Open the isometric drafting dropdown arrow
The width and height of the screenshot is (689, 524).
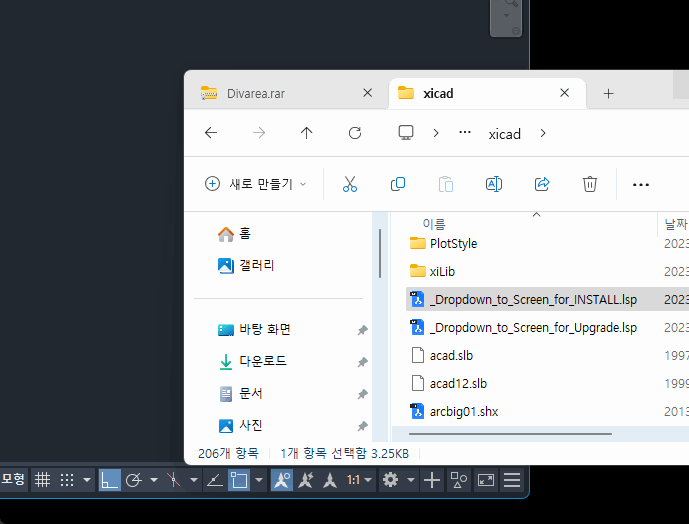click(x=194, y=480)
